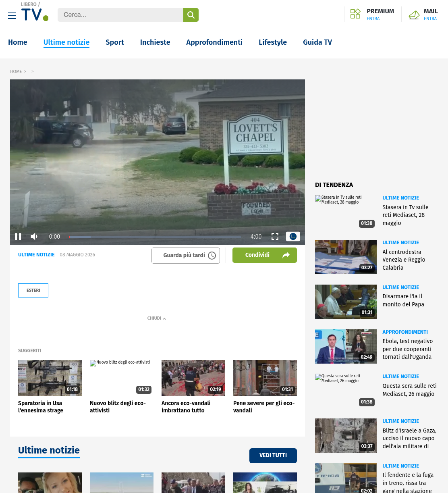The height and width of the screenshot is (493, 448).
Task: Open Blitz d'Israele a Gaza thumbnail
Action: tap(346, 435)
